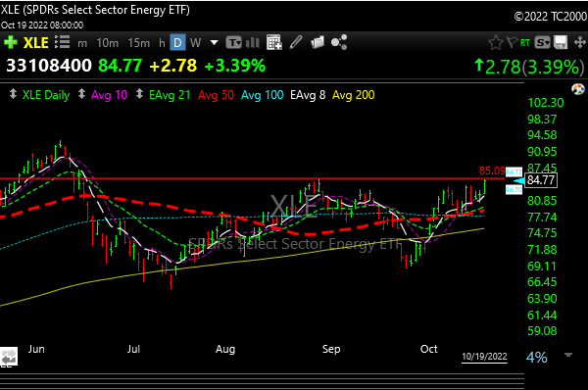Click the Avg 10 moving average label
Image resolution: width=588 pixels, height=390 pixels.
109,95
